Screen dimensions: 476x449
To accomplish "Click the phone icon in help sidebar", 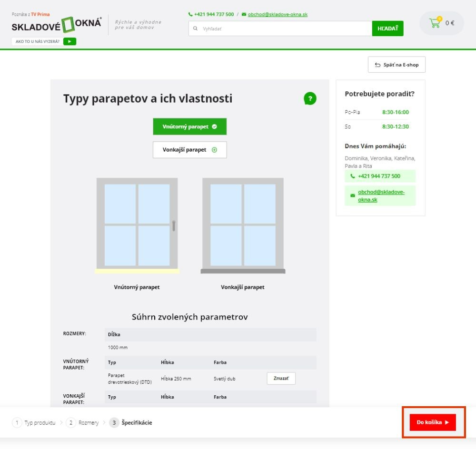I will point(353,176).
